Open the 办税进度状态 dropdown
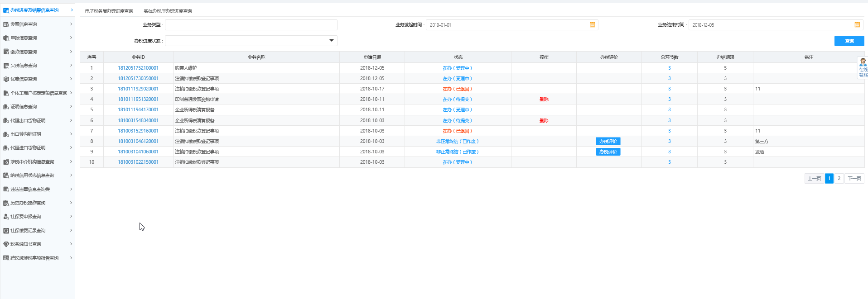Screen dimensions: 868x299 331,41
